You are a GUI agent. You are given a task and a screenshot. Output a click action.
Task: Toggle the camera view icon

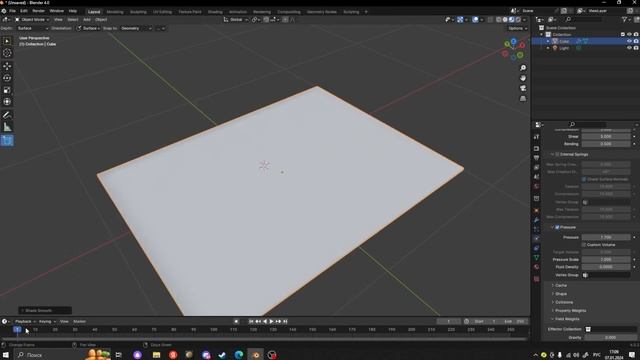pos(523,88)
